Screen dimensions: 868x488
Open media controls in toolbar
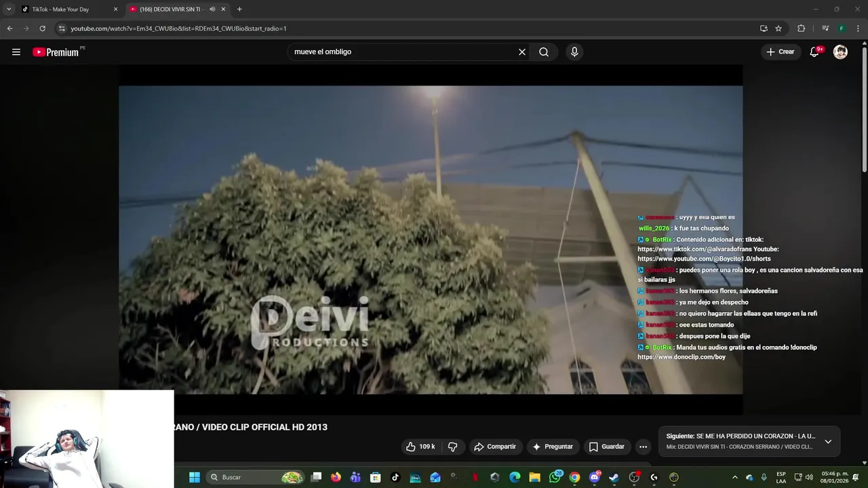click(x=825, y=28)
